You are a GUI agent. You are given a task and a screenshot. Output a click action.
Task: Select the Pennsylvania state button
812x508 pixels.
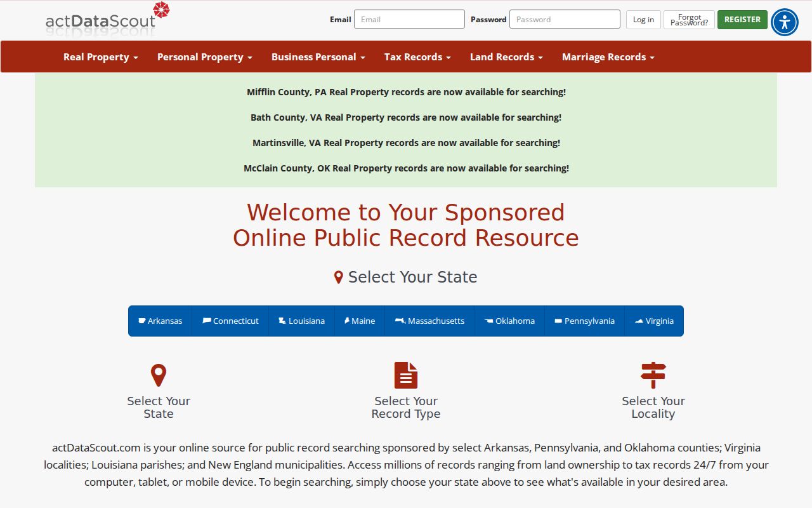[584, 321]
